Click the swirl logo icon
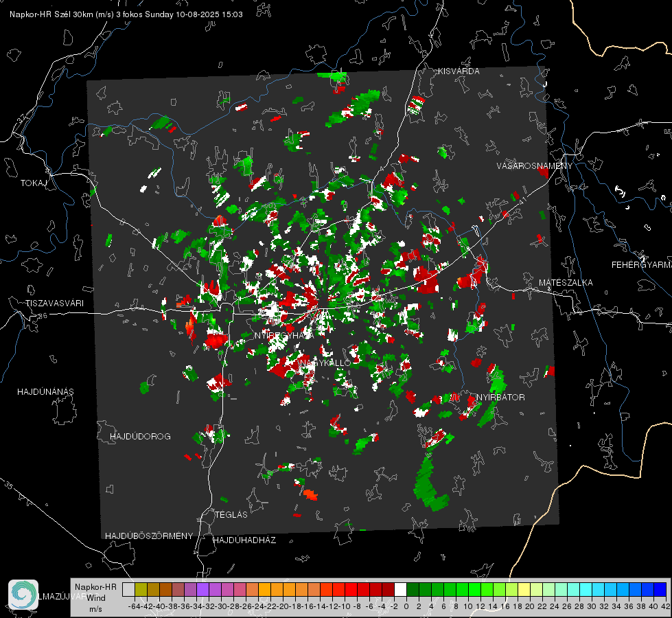672x618 pixels. [23, 595]
